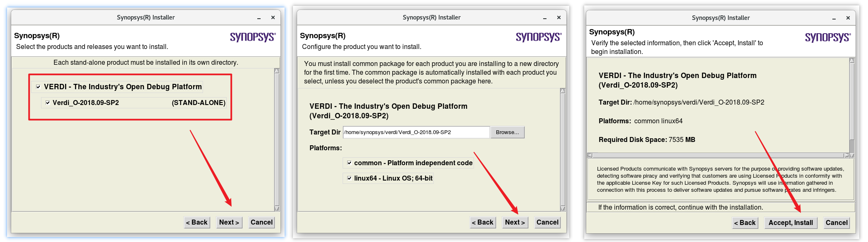This screenshot has width=868, height=242.
Task: Click the 'Platforms:' label in configure window
Action: coord(326,148)
